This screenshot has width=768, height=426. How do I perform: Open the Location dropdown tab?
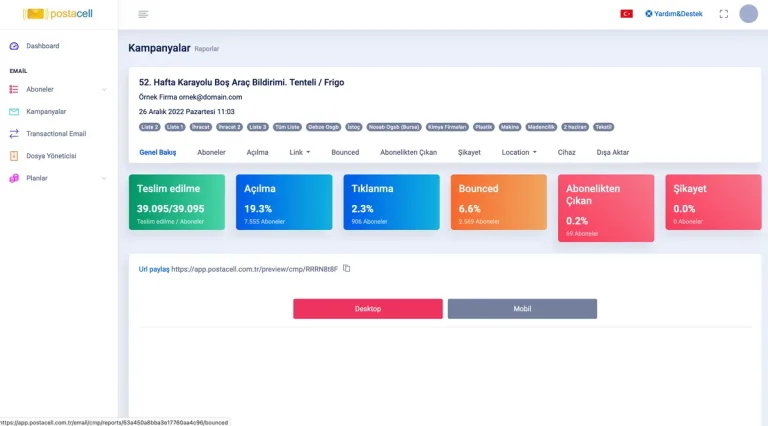click(519, 152)
